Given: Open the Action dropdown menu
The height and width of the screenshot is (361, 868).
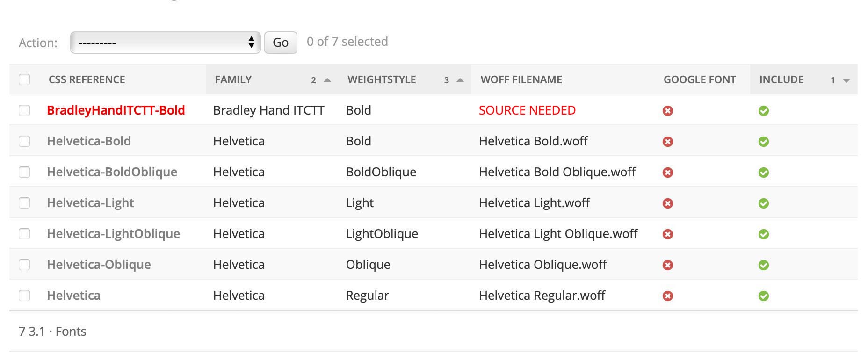Looking at the screenshot, I should point(165,43).
